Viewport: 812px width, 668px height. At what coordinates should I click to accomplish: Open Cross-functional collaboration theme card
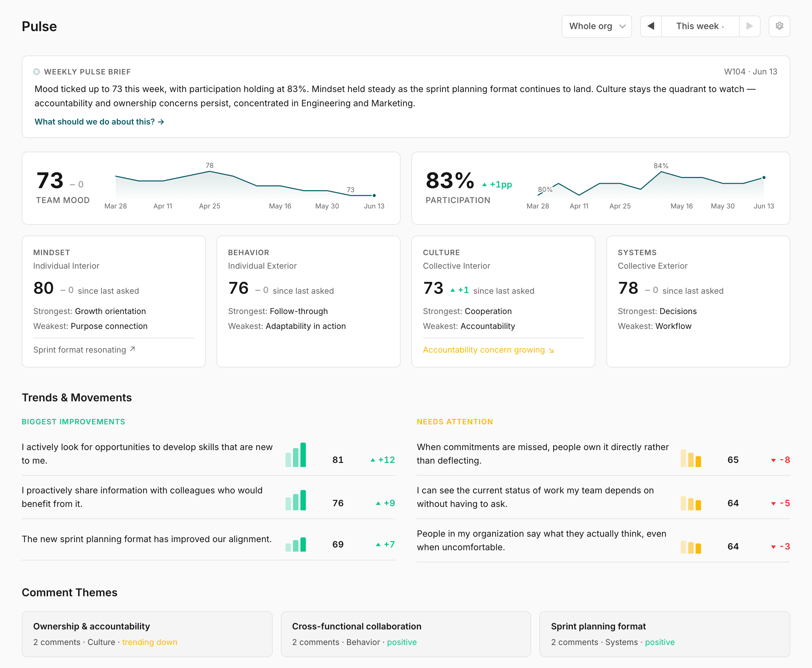pyautogui.click(x=406, y=634)
